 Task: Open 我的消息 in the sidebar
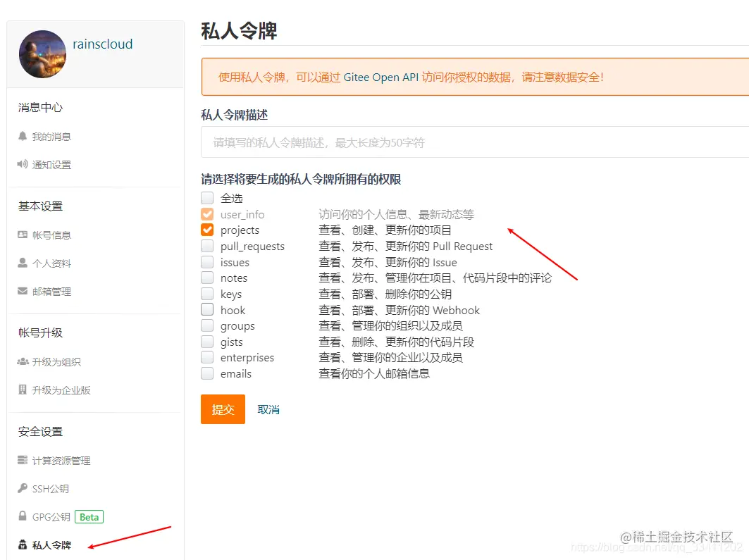51,137
